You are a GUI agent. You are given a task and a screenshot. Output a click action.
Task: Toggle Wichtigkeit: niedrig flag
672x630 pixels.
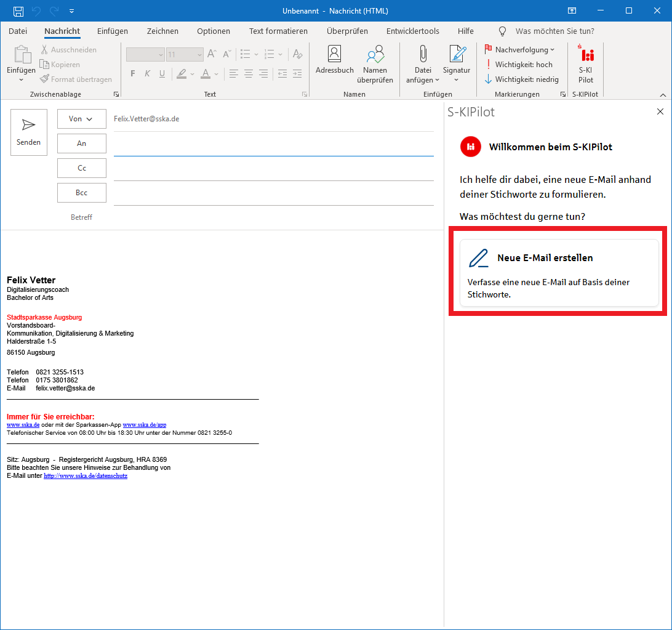coord(521,79)
